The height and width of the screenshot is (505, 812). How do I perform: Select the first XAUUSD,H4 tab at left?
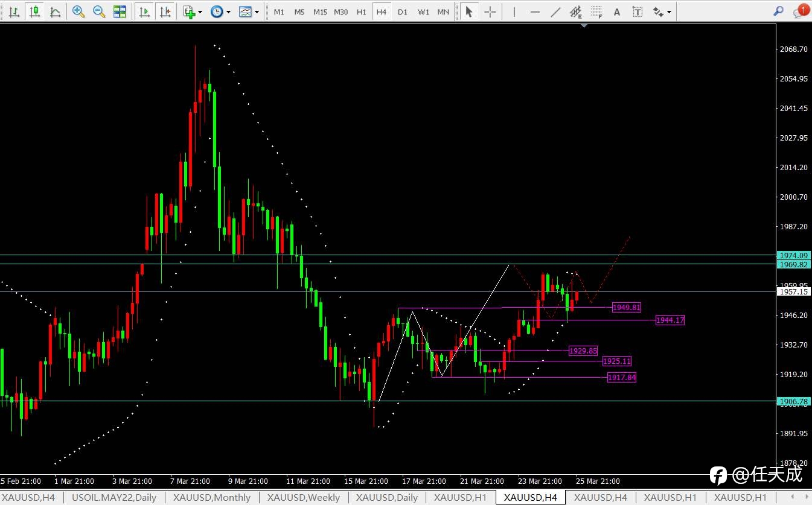pyautogui.click(x=28, y=498)
